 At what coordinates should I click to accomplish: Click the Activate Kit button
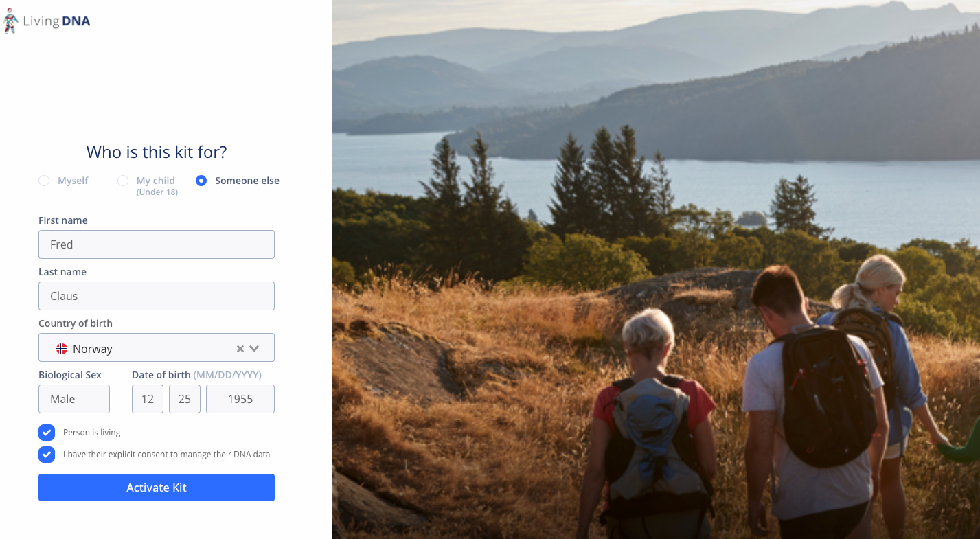coord(157,488)
